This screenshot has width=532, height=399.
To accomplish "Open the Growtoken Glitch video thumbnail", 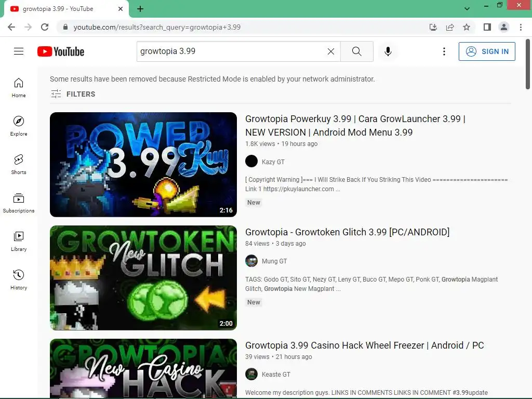I will 143,278.
